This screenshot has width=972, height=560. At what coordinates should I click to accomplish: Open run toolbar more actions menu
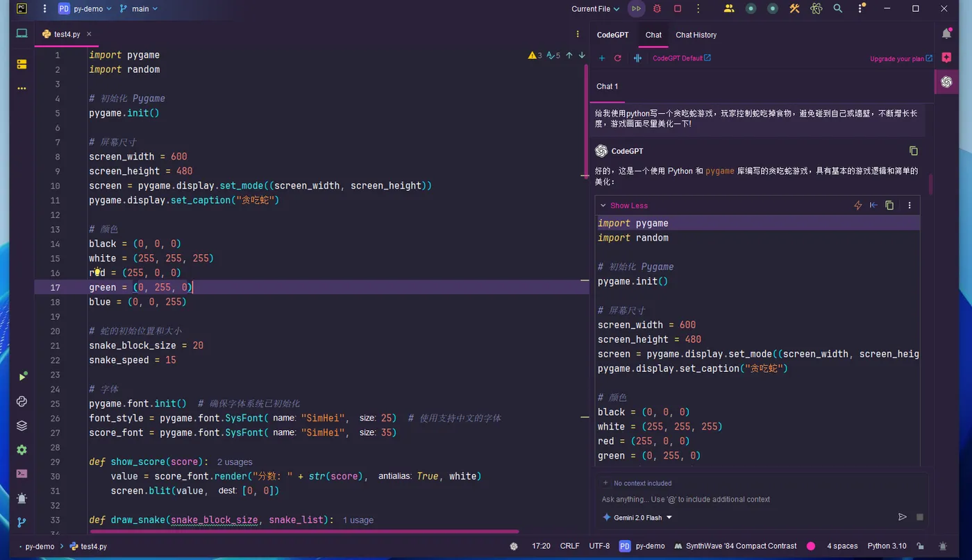pyautogui.click(x=698, y=9)
